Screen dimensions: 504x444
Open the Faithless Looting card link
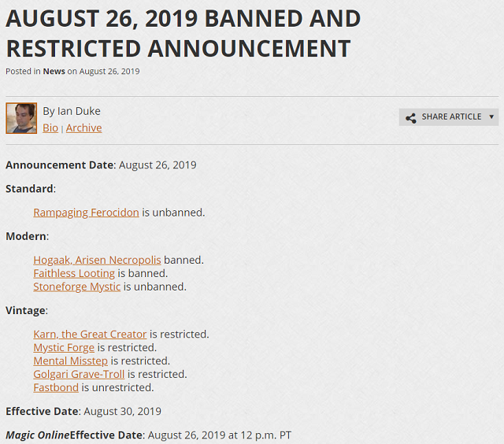[74, 273]
